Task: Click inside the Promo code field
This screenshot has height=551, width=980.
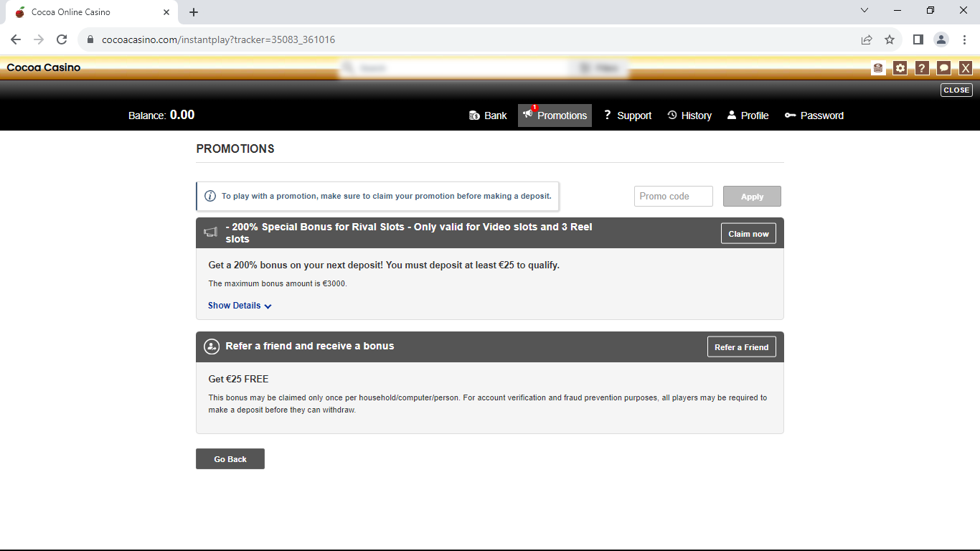Action: pyautogui.click(x=673, y=196)
